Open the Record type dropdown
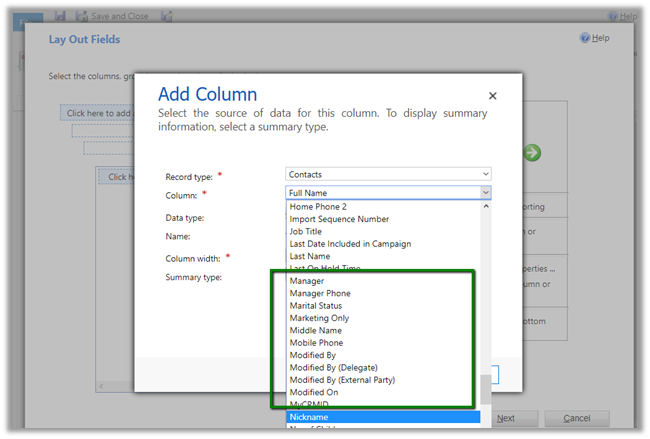This screenshot has height=439, width=650. [x=388, y=174]
